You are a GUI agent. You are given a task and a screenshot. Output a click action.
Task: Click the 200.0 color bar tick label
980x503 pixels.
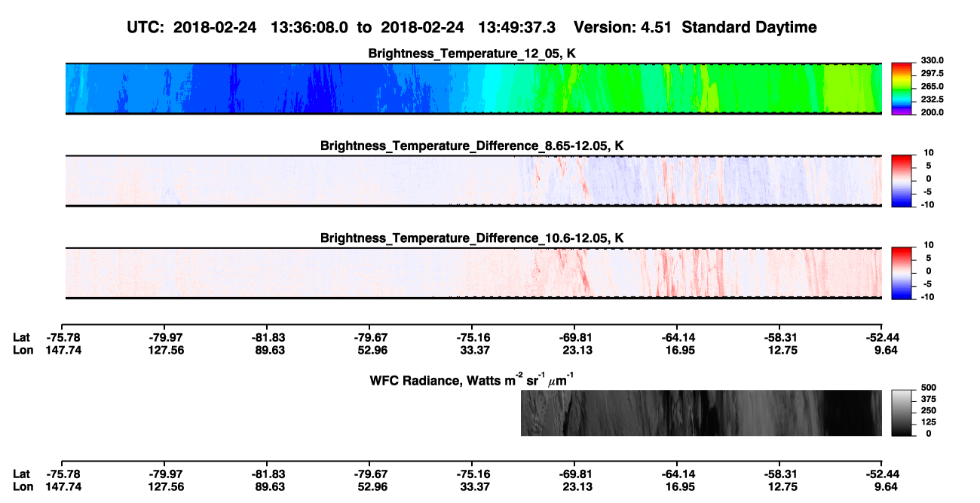(933, 112)
